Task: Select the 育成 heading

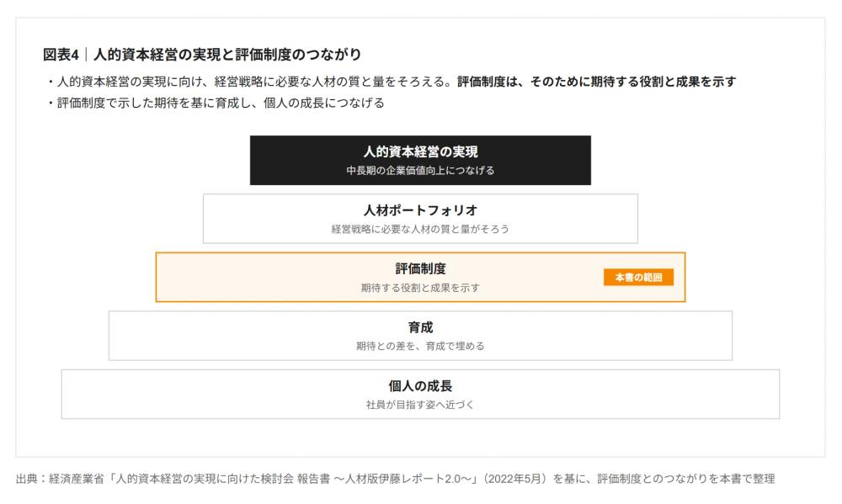Action: (x=420, y=327)
